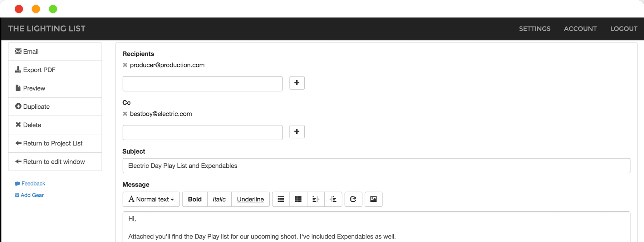This screenshot has height=242, width=644.
Task: Return to Project List
Action: (x=55, y=143)
